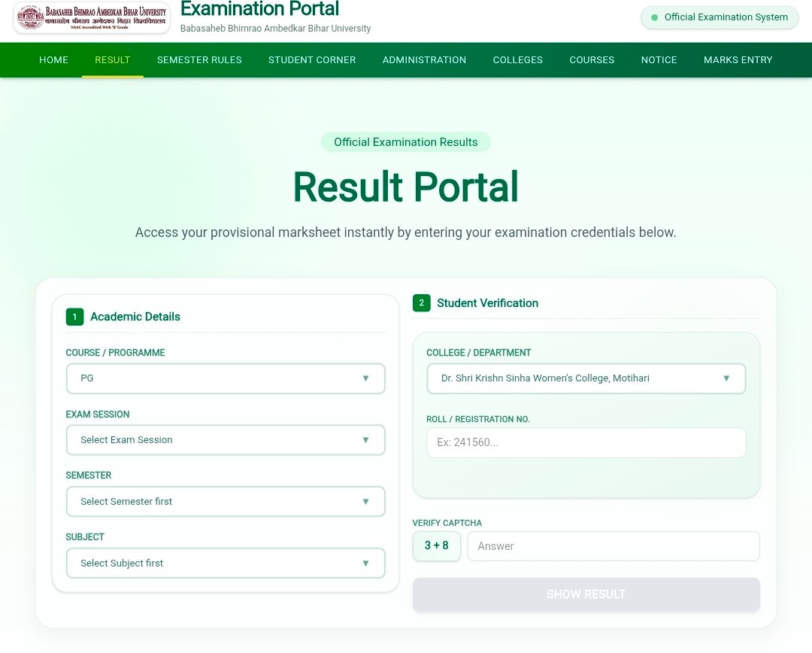Viewport: 812px width, 653px height.
Task: View the NOTICE page
Action: click(659, 60)
